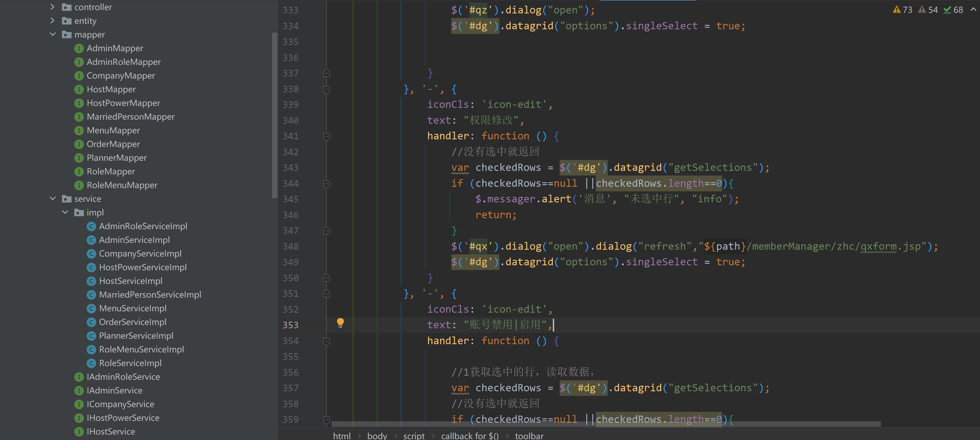Click the mapper folder icon

point(67,34)
